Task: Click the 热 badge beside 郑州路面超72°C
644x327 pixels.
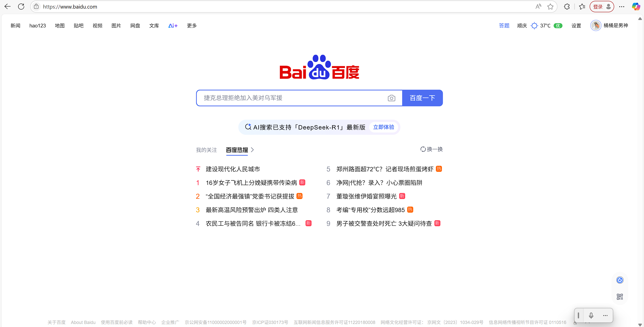Action: [439, 169]
